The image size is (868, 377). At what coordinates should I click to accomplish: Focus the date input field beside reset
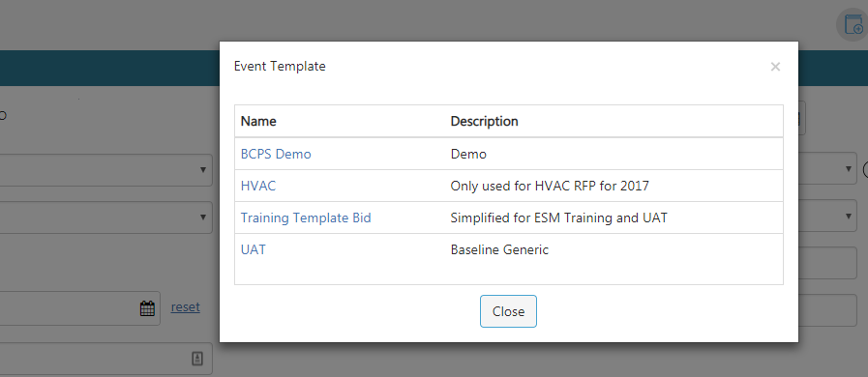coord(79,308)
